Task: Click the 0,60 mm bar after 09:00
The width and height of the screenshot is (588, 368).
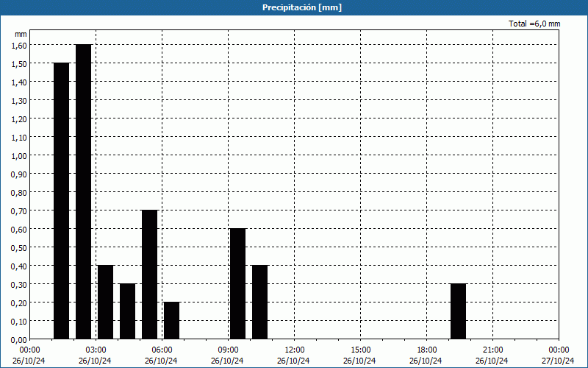Action: pyautogui.click(x=237, y=284)
